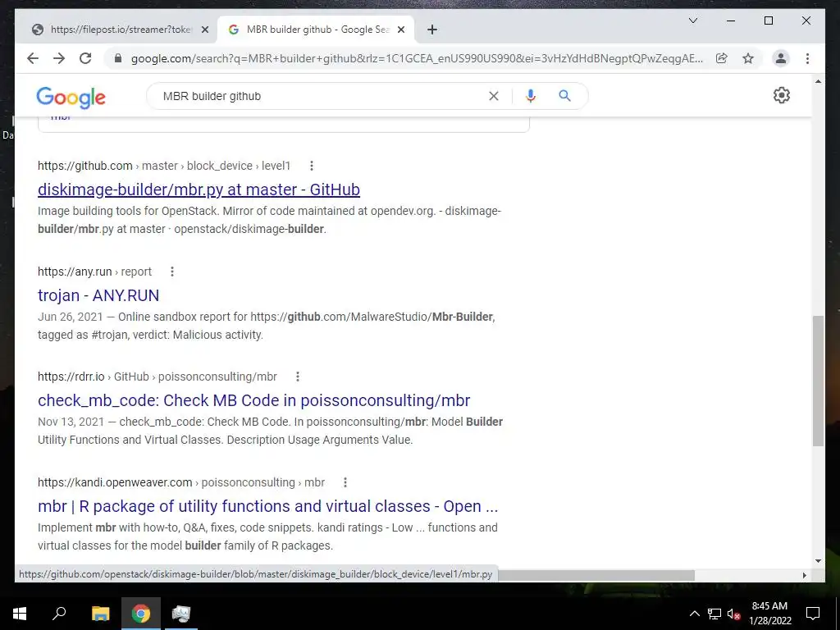840x630 pixels.
Task: Select Chrome in the taskbar
Action: (x=141, y=614)
